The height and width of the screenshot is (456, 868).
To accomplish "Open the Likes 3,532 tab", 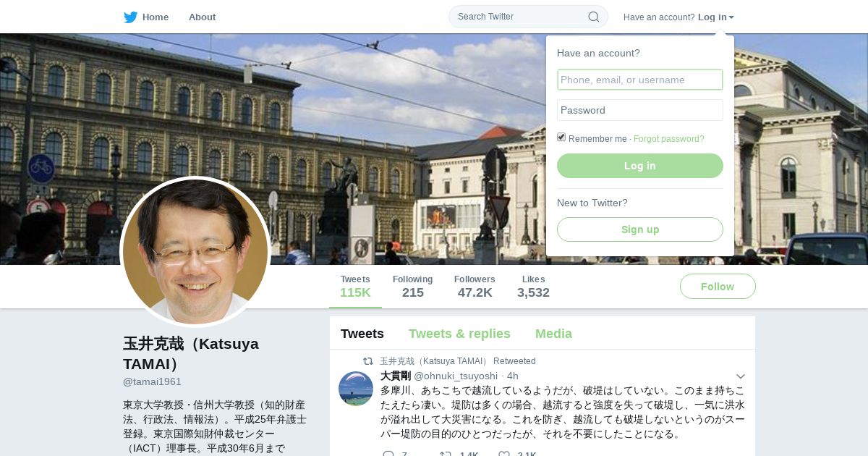I will click(533, 287).
